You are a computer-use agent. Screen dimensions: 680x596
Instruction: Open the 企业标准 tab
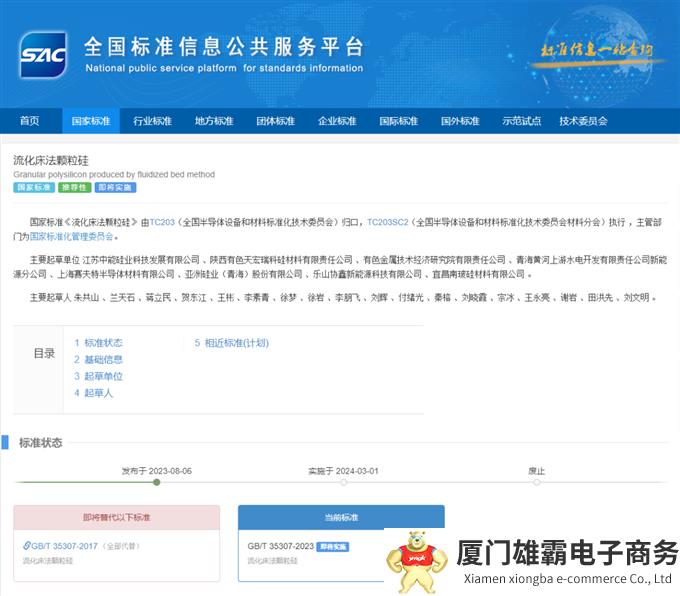click(337, 121)
